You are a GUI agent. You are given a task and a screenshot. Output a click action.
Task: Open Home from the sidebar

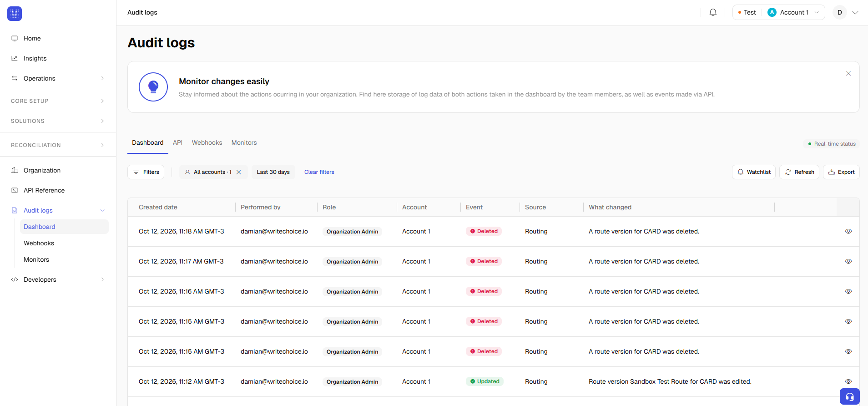(x=32, y=38)
